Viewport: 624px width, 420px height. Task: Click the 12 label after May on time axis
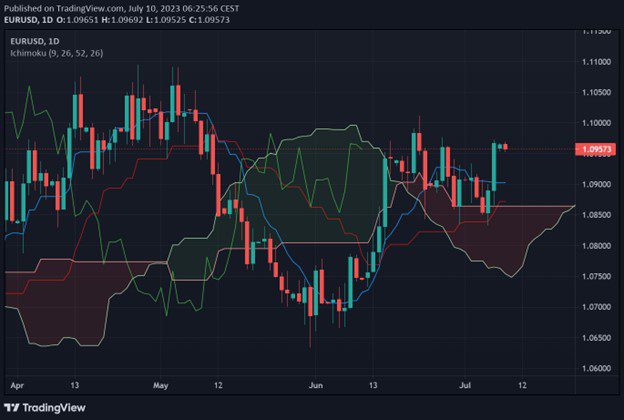click(218, 385)
